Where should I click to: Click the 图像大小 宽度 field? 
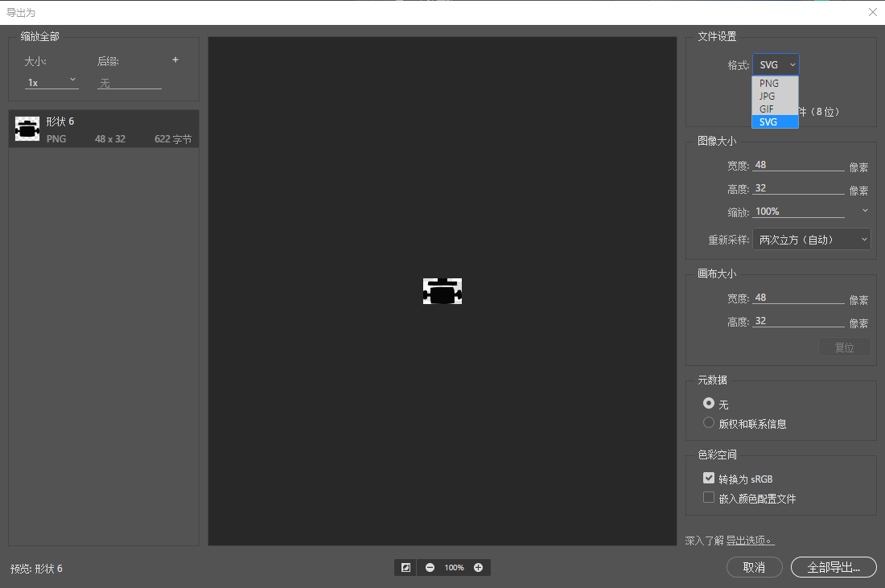(x=799, y=165)
